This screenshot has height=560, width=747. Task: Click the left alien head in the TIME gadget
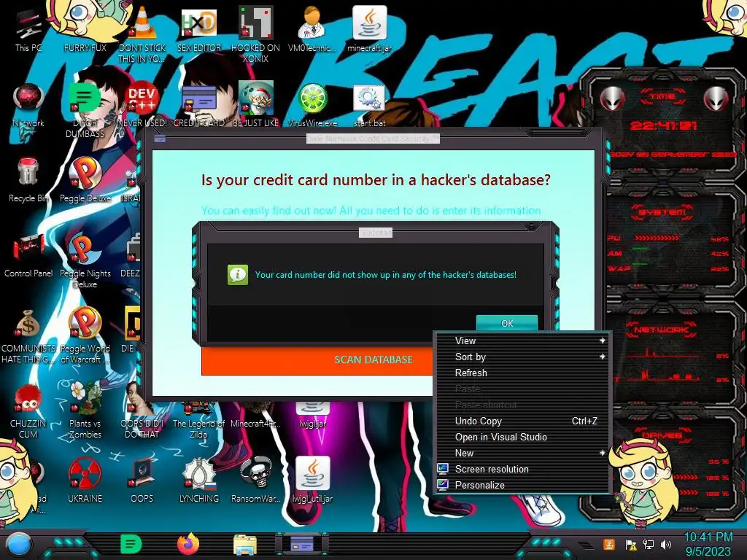coord(613,99)
